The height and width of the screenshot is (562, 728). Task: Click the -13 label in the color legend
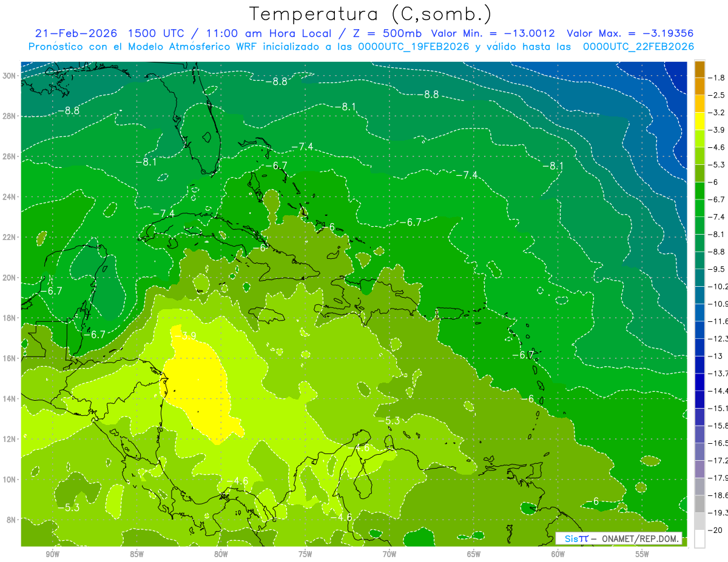[716, 356]
